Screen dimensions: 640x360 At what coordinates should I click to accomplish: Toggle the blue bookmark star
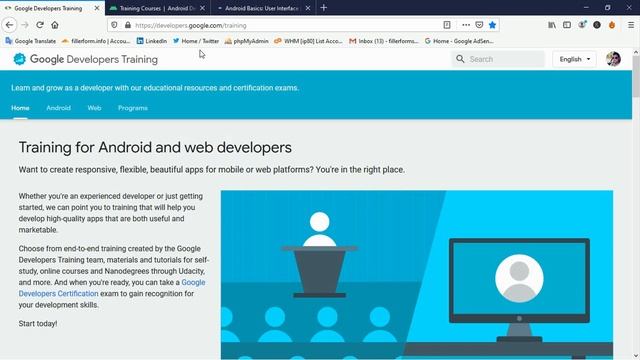492,25
